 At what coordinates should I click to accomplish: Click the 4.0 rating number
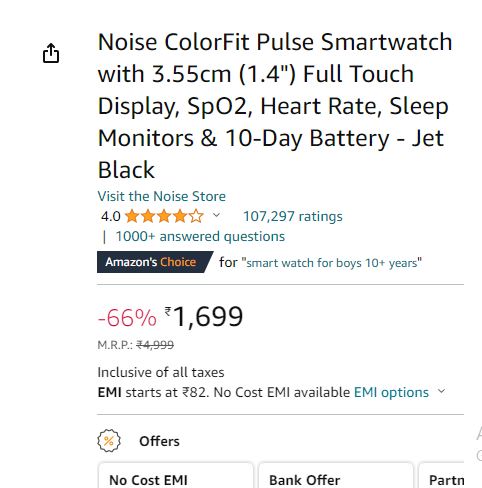[111, 216]
